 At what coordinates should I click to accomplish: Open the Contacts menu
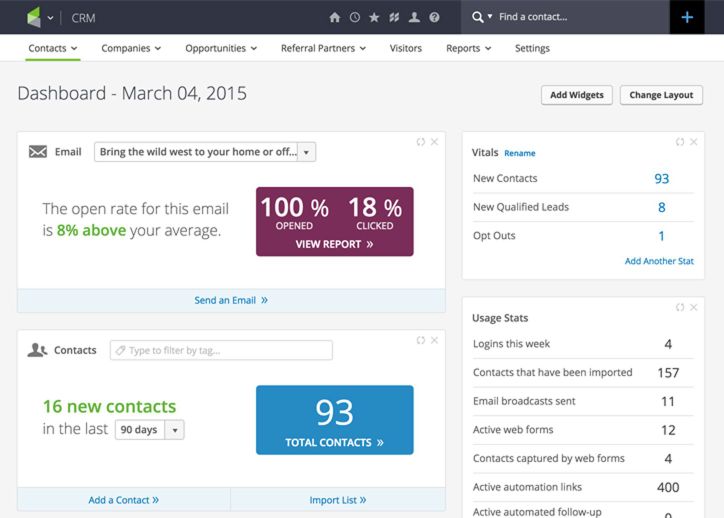53,48
